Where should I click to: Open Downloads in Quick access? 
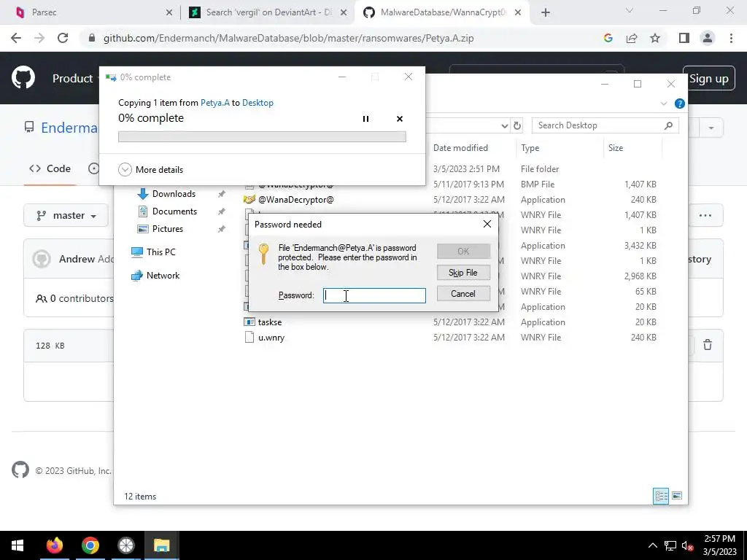click(x=174, y=194)
